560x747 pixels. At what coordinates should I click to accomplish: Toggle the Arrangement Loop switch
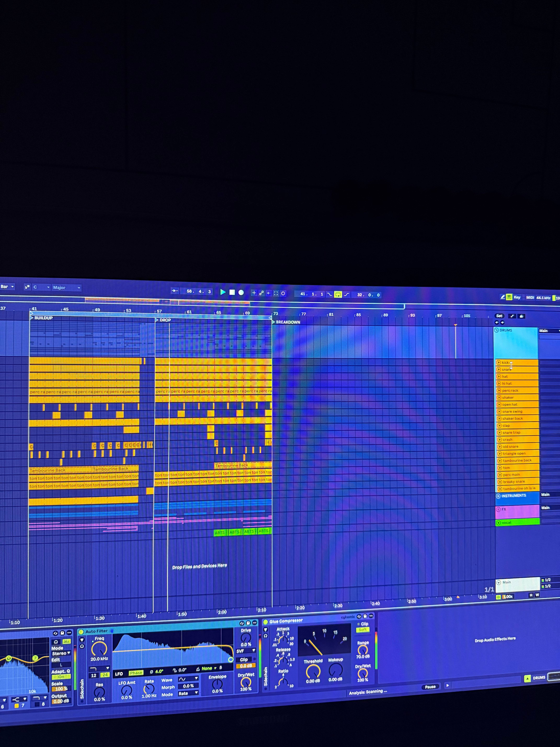click(x=338, y=295)
